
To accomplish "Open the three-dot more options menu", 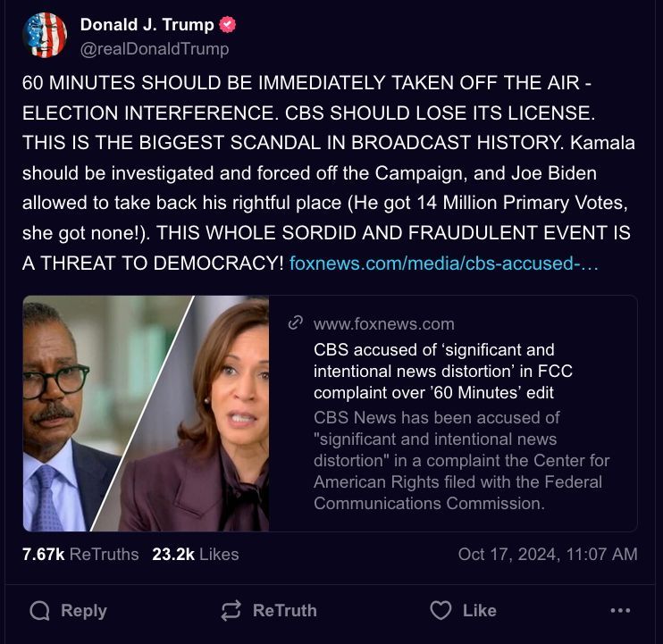I will (x=620, y=611).
